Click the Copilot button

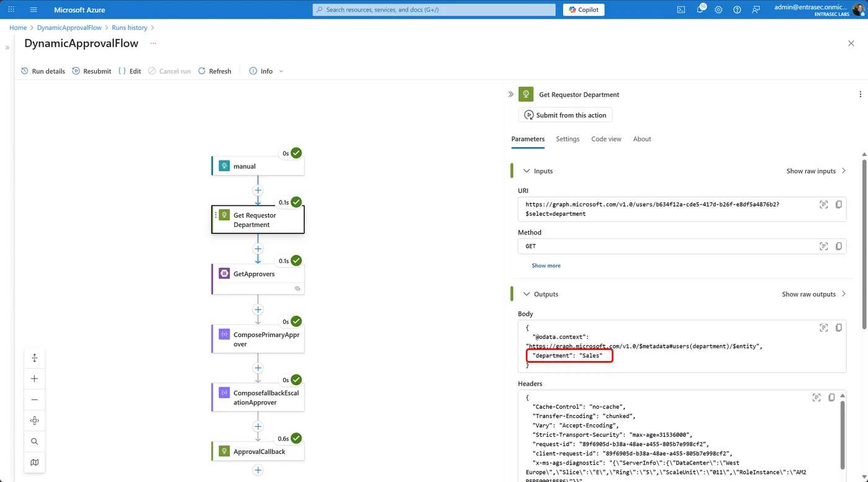point(583,9)
